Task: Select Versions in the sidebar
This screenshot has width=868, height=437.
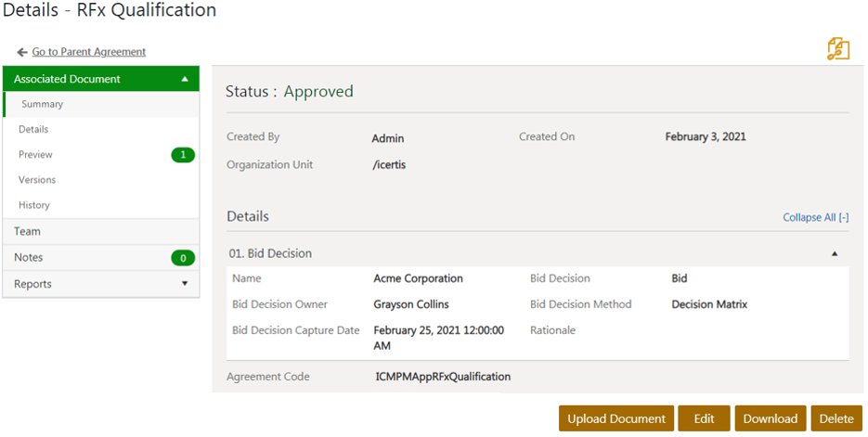Action: click(37, 180)
